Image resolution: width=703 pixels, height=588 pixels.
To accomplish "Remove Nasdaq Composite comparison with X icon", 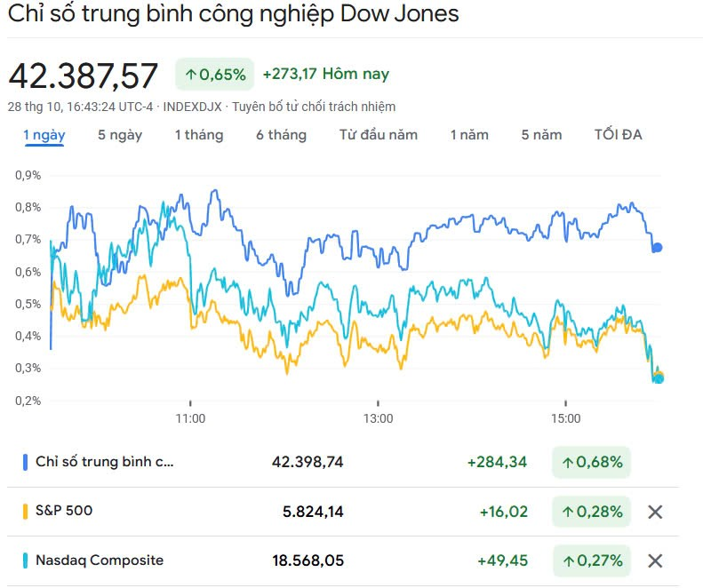I will tap(655, 560).
